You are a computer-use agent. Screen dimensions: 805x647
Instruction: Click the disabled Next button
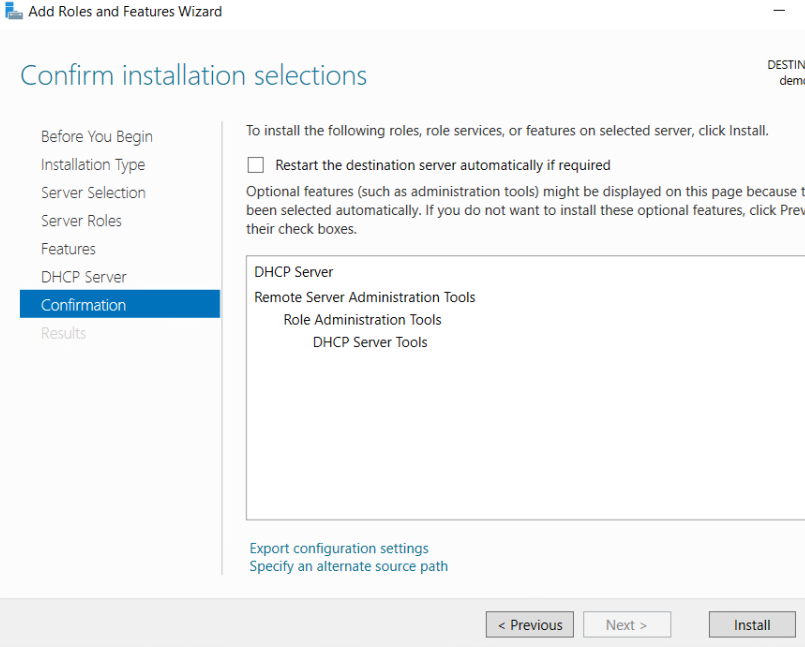pos(626,625)
